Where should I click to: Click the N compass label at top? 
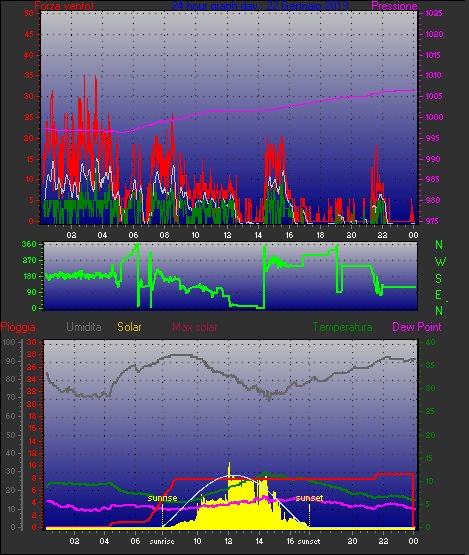click(439, 245)
